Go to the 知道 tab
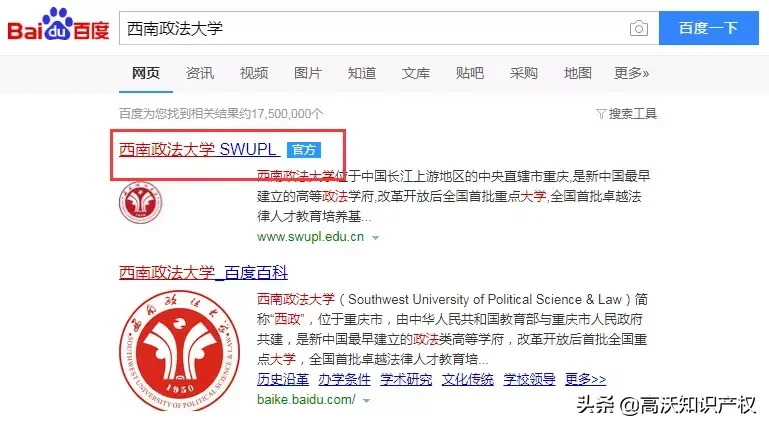This screenshot has width=769, height=427. [x=361, y=73]
